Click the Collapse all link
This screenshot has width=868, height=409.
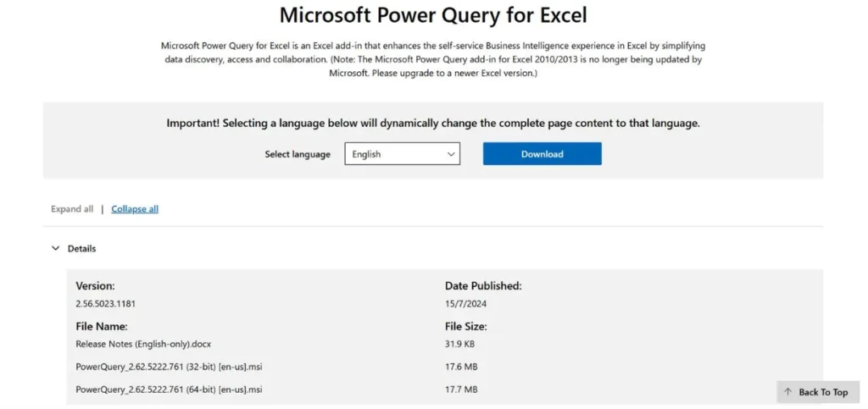point(135,209)
